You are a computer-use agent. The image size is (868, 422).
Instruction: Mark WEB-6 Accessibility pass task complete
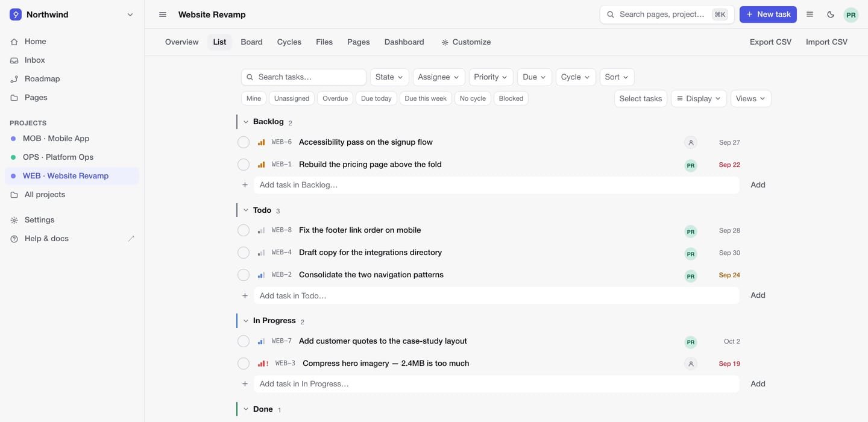tap(244, 142)
